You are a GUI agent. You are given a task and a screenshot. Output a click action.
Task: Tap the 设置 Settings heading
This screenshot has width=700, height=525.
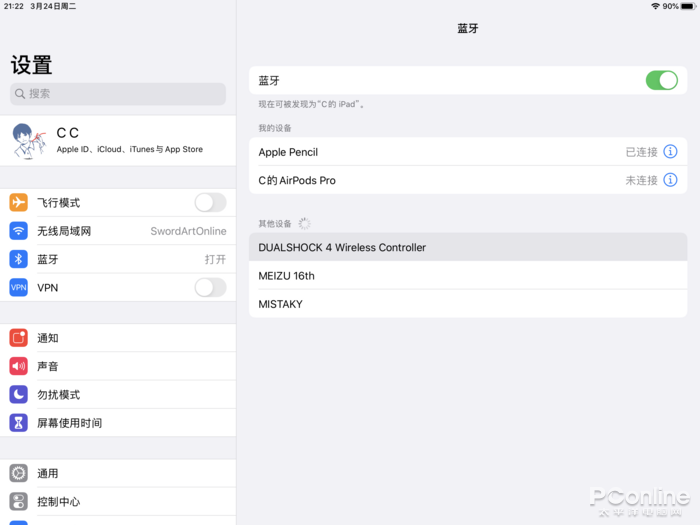click(x=31, y=65)
